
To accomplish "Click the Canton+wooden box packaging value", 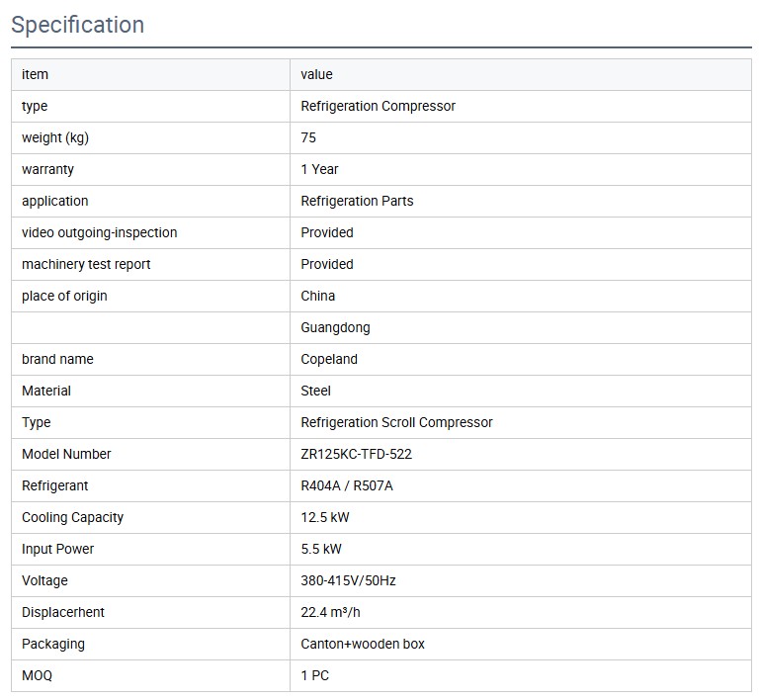I will [x=363, y=644].
